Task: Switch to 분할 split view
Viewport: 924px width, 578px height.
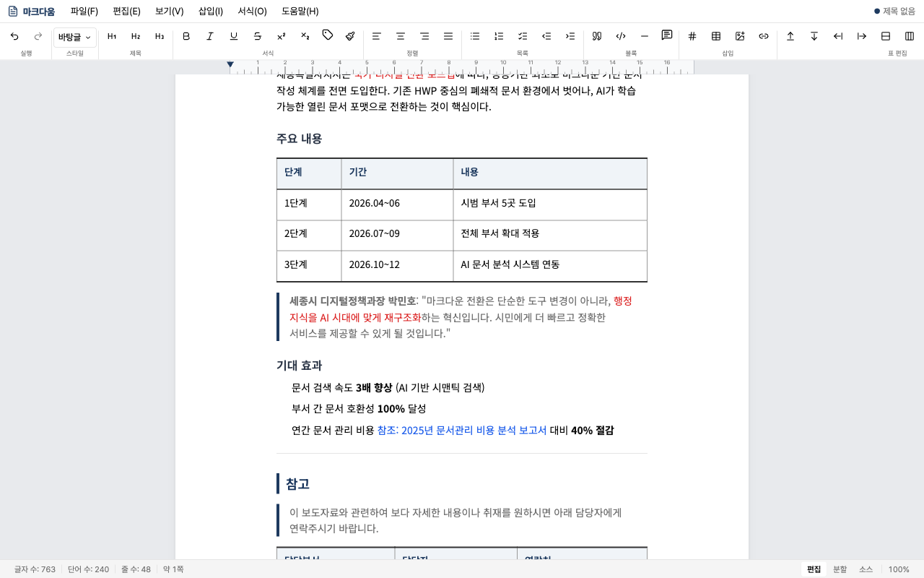Action: [x=840, y=569]
